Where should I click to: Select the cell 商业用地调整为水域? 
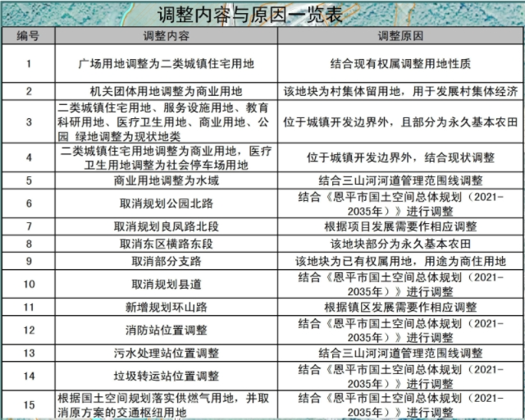166,180
